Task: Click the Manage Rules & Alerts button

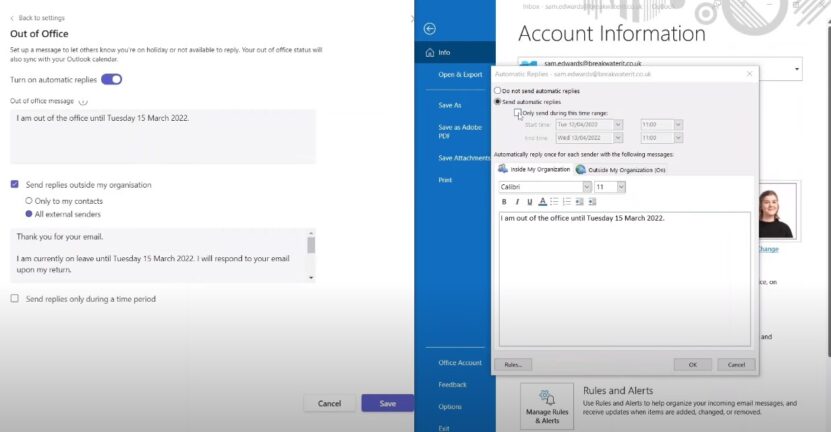Action: 547,407
